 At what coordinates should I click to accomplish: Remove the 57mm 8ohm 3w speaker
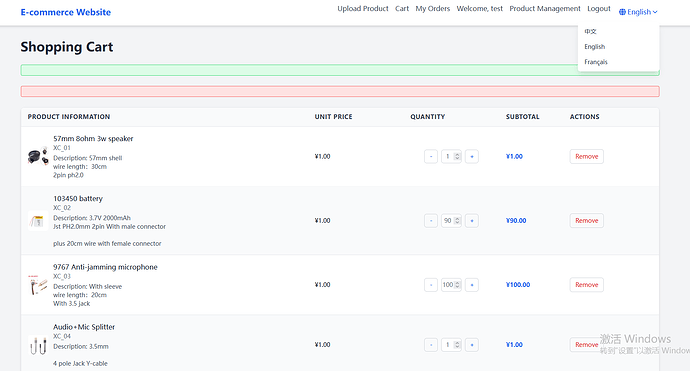(x=587, y=156)
